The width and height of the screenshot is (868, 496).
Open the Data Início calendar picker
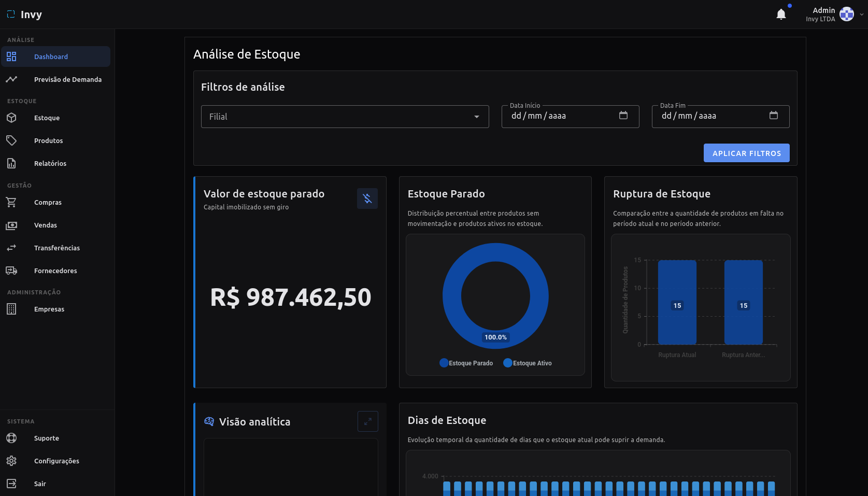point(623,116)
